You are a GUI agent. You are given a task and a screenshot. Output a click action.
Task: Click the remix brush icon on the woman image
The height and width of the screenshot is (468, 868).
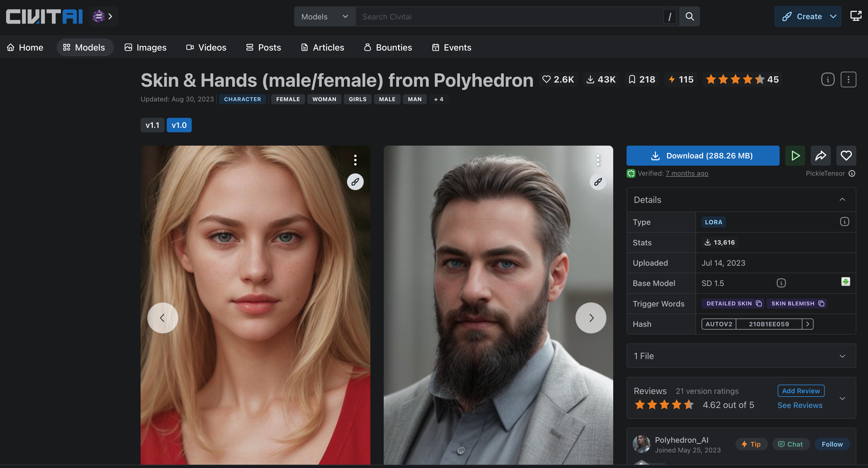point(355,182)
